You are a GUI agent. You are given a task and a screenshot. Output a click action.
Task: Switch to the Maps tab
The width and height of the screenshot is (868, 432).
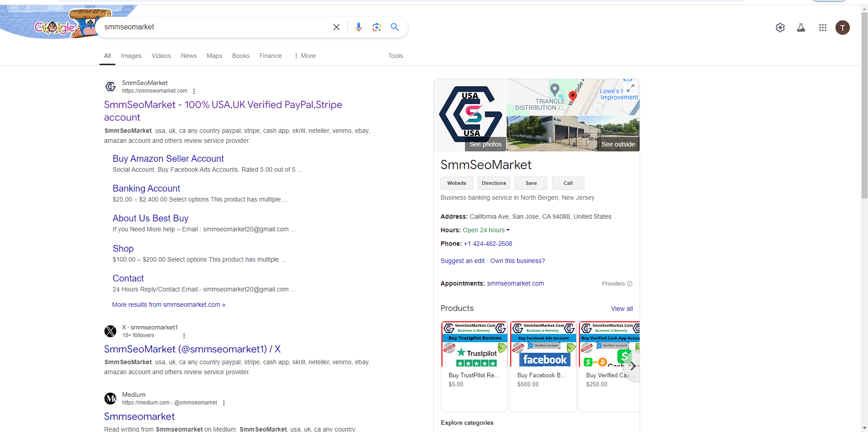click(214, 56)
